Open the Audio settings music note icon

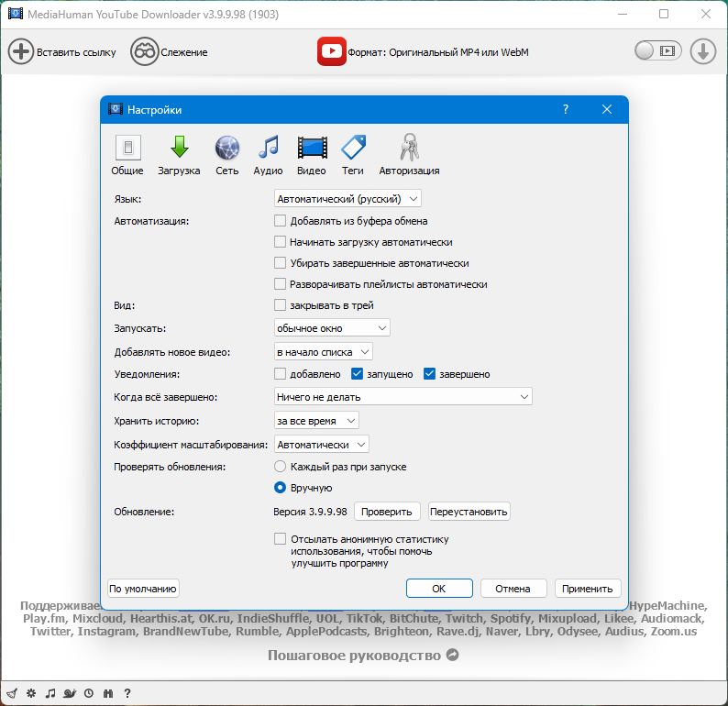tap(268, 147)
